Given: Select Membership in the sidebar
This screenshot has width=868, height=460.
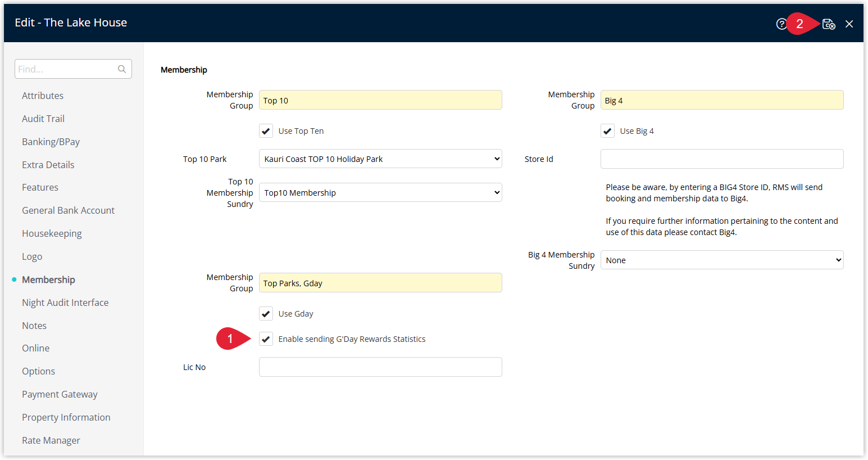Looking at the screenshot, I should pyautogui.click(x=48, y=279).
